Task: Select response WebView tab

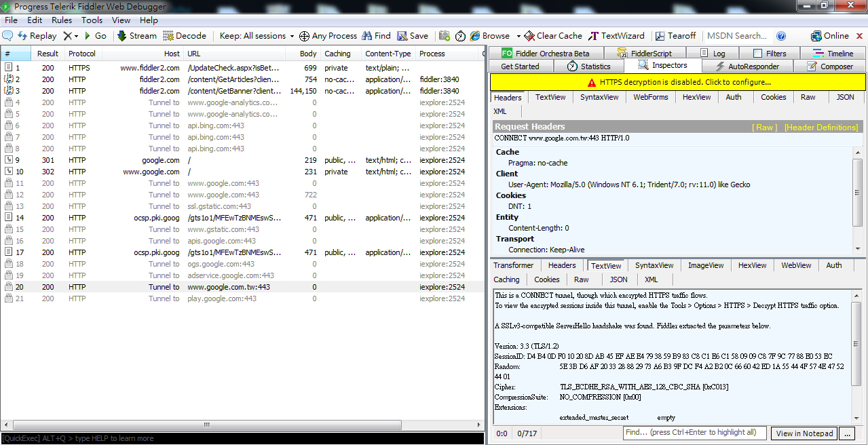Action: coord(796,265)
